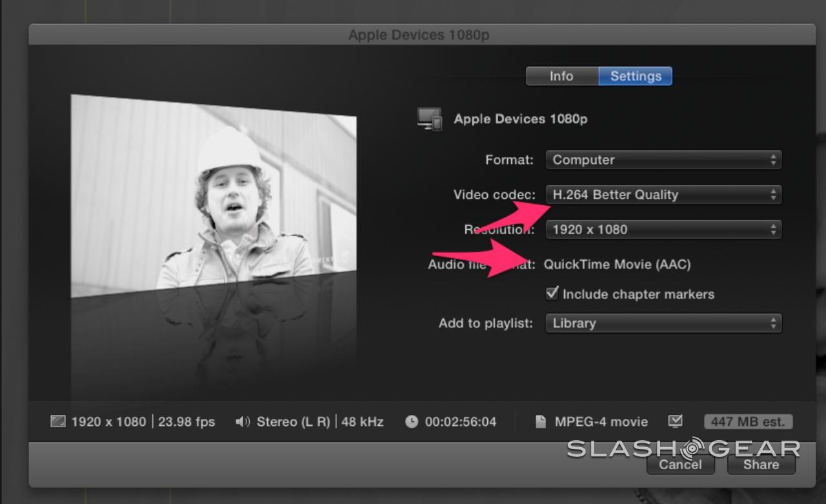
Task: Expand the Video codec dropdown
Action: coord(663,195)
